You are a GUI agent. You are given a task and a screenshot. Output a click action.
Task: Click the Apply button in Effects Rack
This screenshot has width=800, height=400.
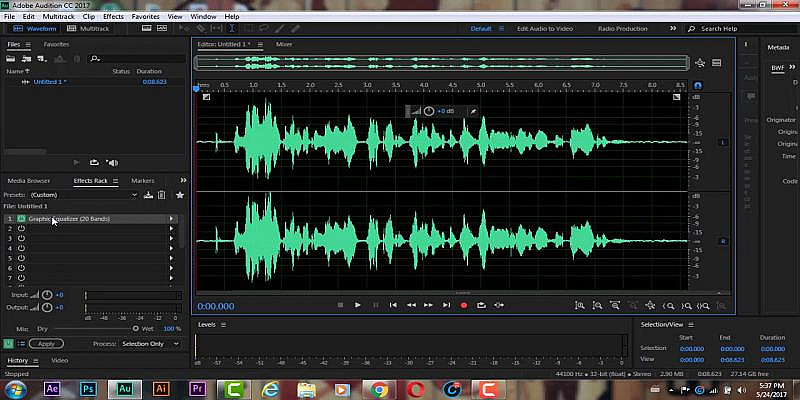point(46,343)
